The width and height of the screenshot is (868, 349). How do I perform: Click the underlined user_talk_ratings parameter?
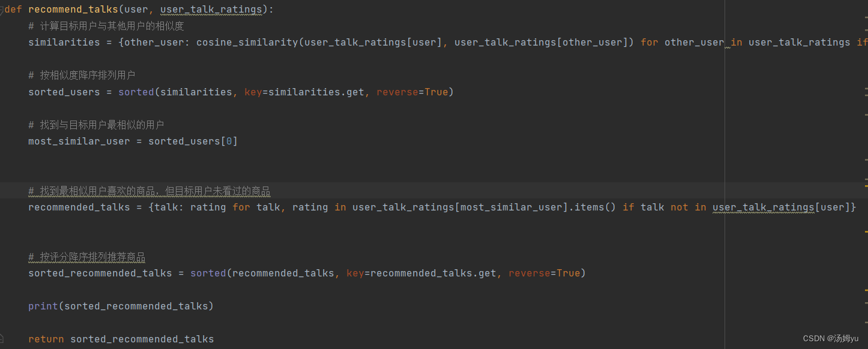(x=211, y=10)
